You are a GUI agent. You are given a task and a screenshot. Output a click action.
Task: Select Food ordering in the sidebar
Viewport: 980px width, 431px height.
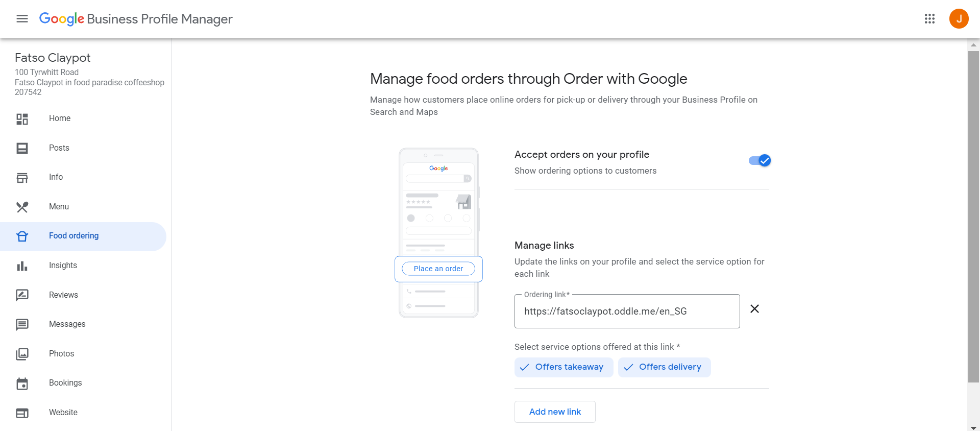pyautogui.click(x=83, y=236)
